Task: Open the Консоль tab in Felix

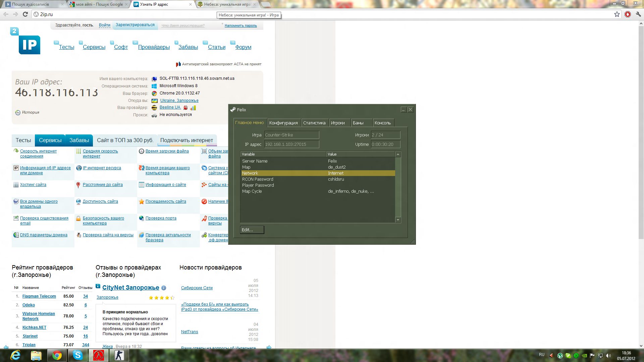Action: [x=383, y=123]
